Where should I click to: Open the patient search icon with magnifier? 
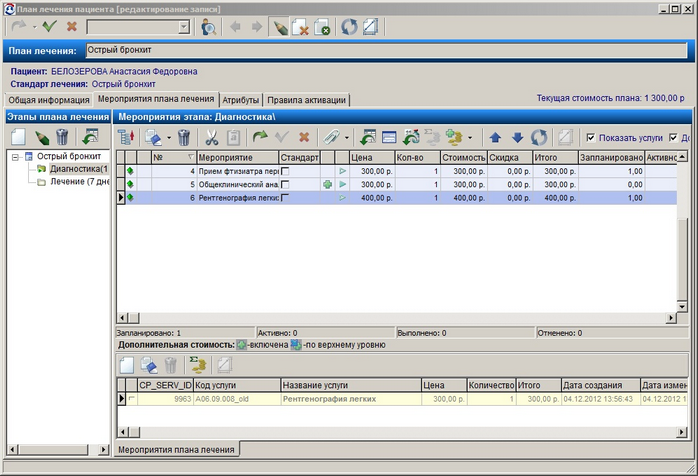click(x=208, y=27)
